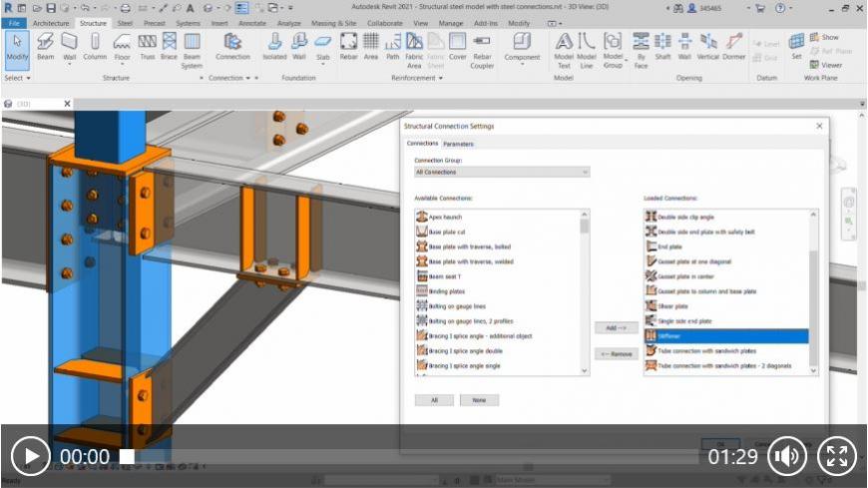Play the video
Image resolution: width=868 pixels, height=488 pixels.
(x=31, y=456)
